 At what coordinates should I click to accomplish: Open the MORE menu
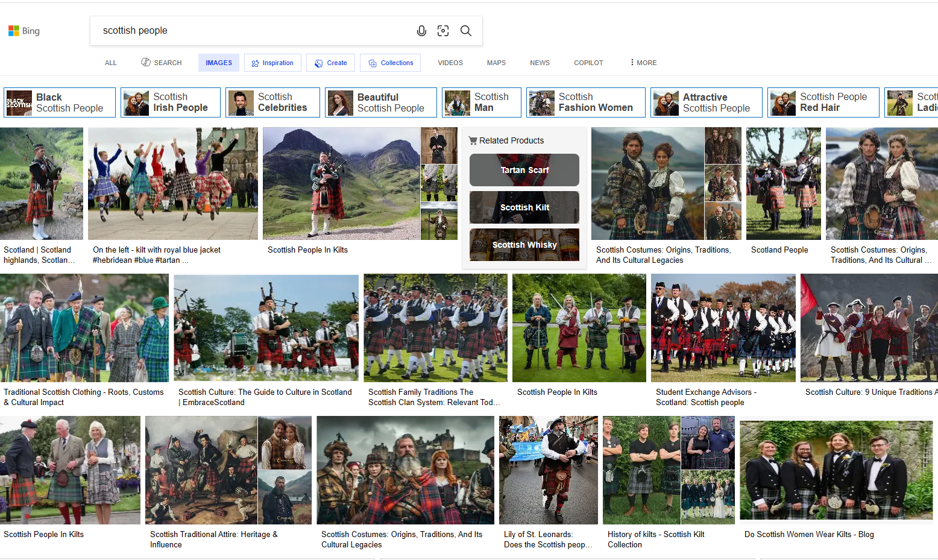(644, 63)
